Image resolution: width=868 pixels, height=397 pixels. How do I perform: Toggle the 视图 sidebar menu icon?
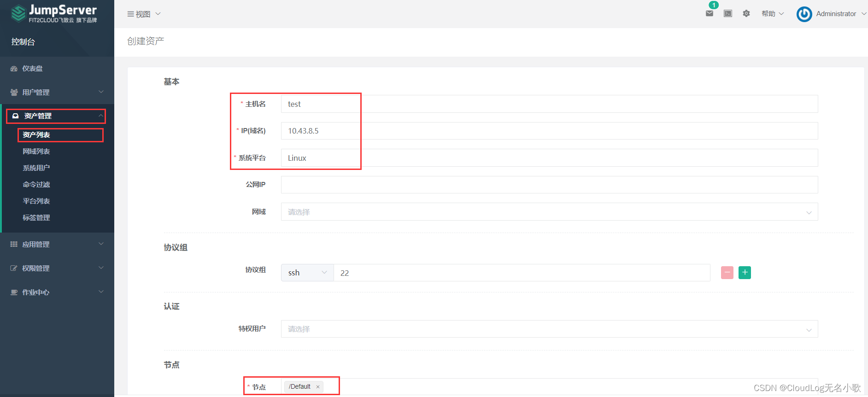(x=130, y=14)
